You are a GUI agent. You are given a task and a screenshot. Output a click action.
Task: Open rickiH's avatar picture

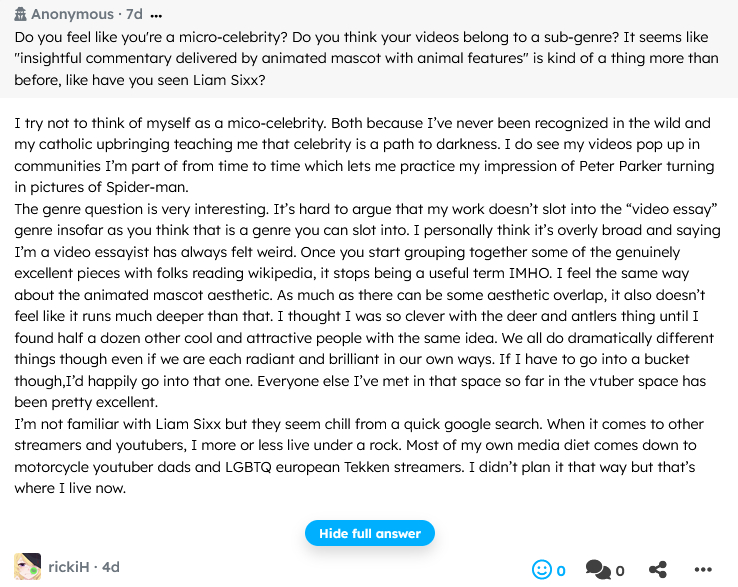[27, 567]
